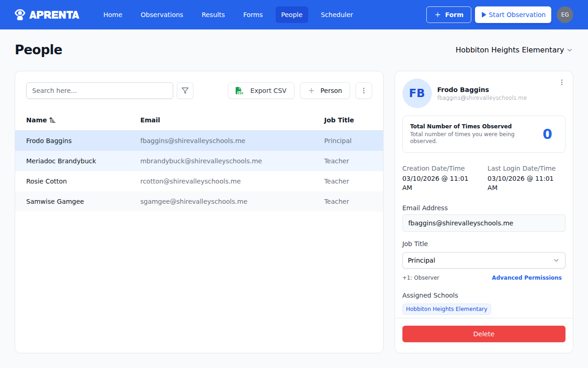Click inside the Search here field
Image resolution: width=588 pixels, height=368 pixels.
click(99, 91)
